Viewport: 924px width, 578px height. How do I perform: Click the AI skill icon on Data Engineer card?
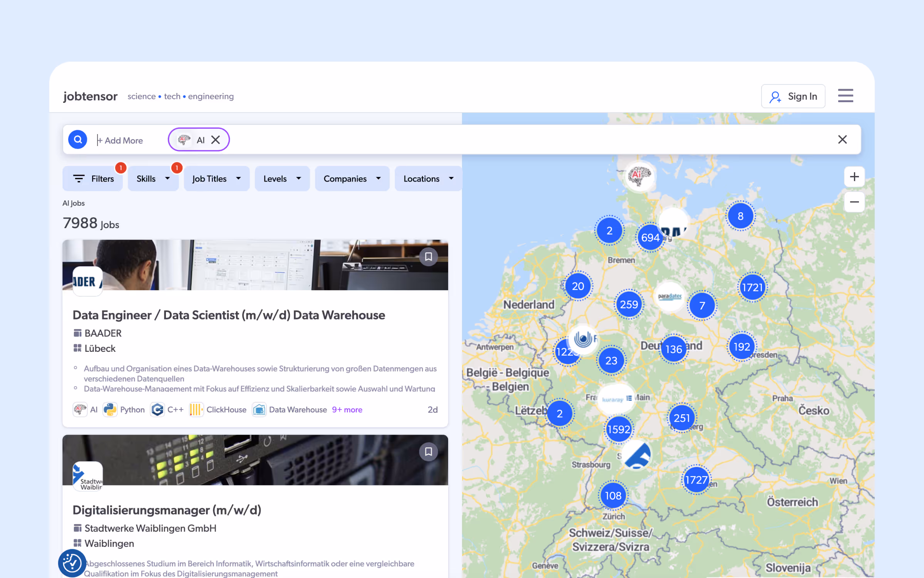pyautogui.click(x=79, y=409)
